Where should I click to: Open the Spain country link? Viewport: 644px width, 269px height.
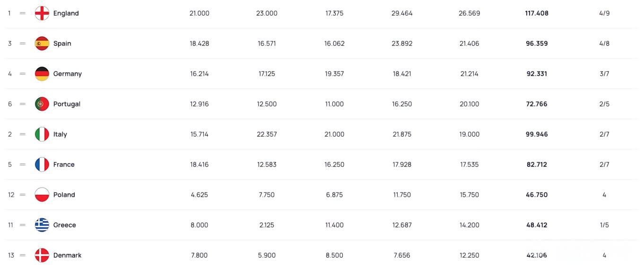[x=62, y=43]
